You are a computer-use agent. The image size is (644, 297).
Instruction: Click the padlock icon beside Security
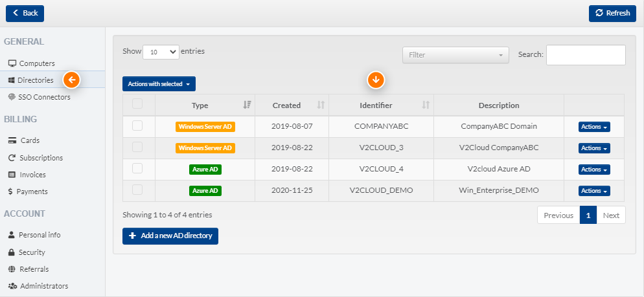[12, 252]
